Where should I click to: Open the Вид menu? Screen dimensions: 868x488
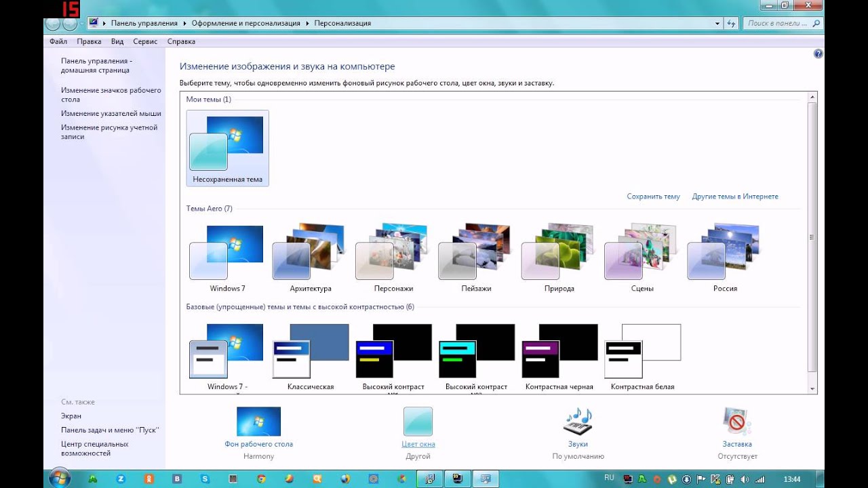pos(117,41)
